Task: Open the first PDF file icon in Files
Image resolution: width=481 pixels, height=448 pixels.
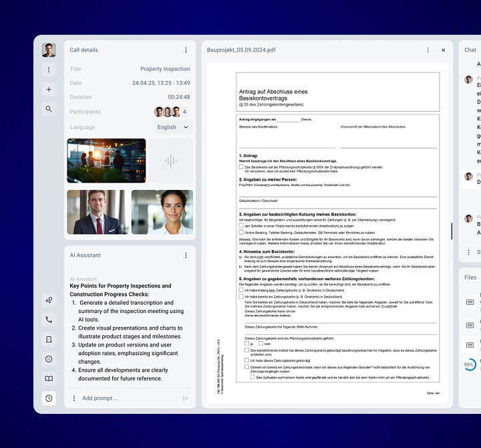Action: coord(470,302)
